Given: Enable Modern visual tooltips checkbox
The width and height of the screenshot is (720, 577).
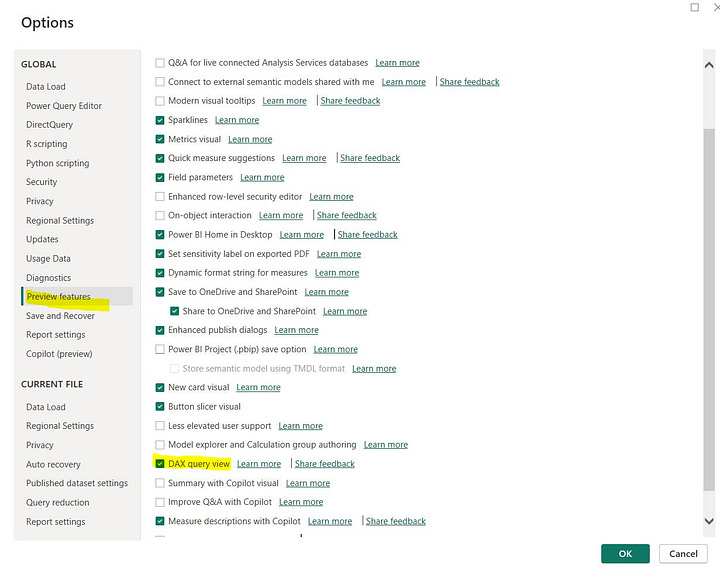Looking at the screenshot, I should pos(160,101).
